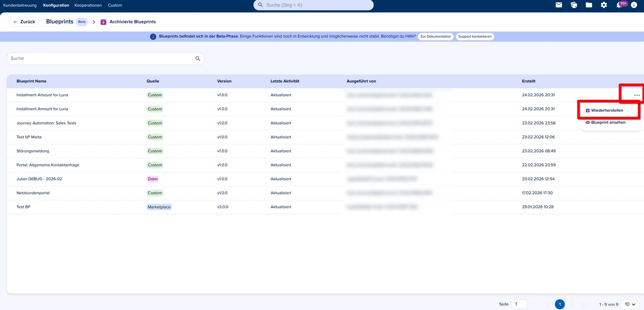Sort by Ausgeführt von column header
This screenshot has height=310, width=644.
tap(361, 81)
